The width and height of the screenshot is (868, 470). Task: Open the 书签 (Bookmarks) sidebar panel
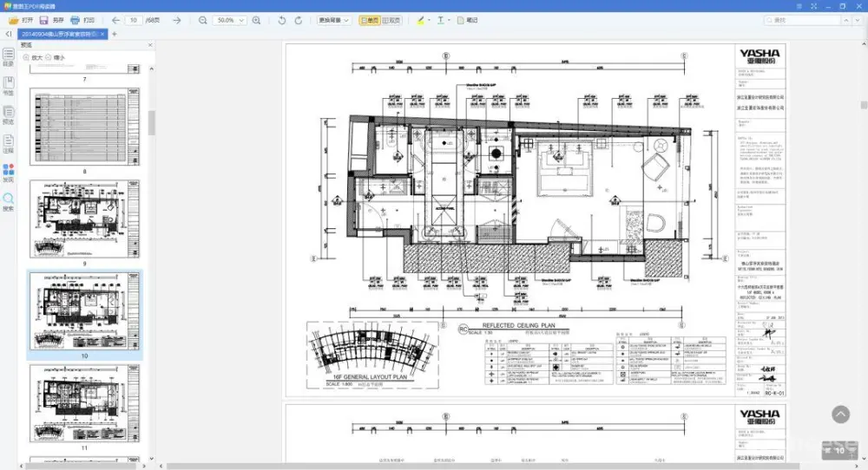8,87
